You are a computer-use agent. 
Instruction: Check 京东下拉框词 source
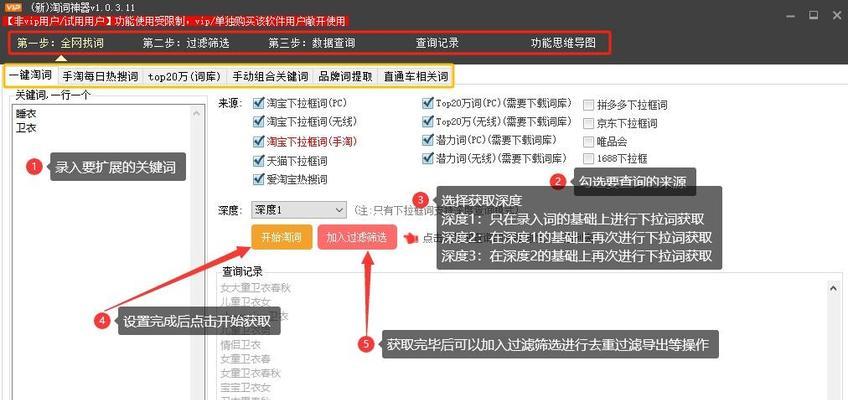click(x=588, y=123)
